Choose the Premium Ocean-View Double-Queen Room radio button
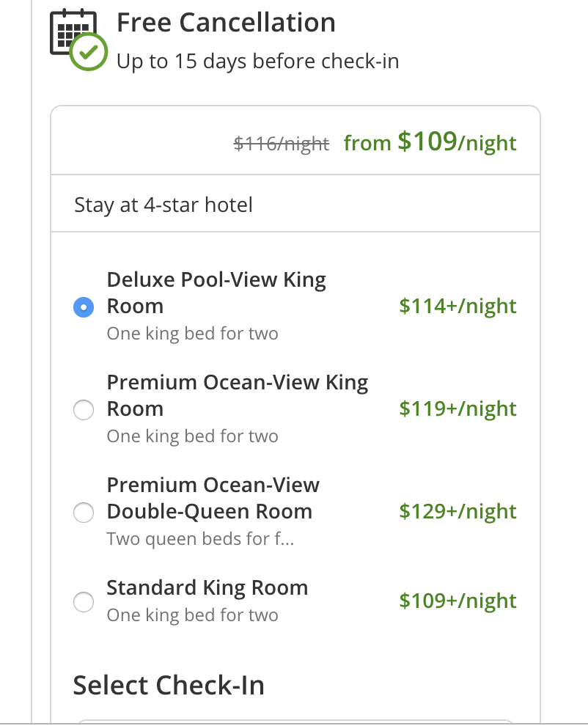Viewport: 588px width, 726px height. [x=84, y=513]
